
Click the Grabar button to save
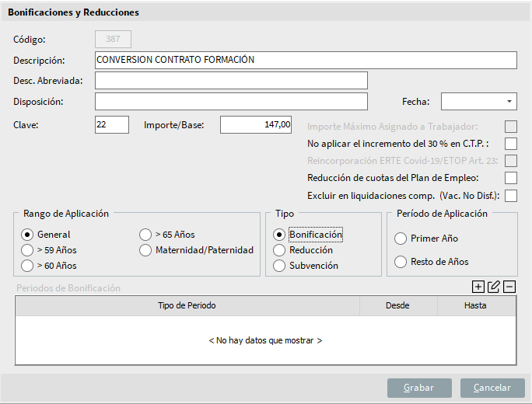pyautogui.click(x=419, y=388)
